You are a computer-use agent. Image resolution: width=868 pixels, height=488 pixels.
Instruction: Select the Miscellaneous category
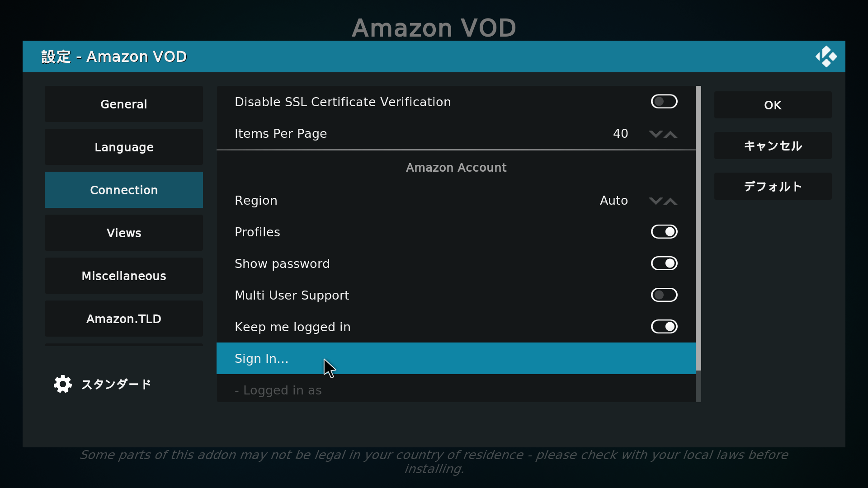124,276
